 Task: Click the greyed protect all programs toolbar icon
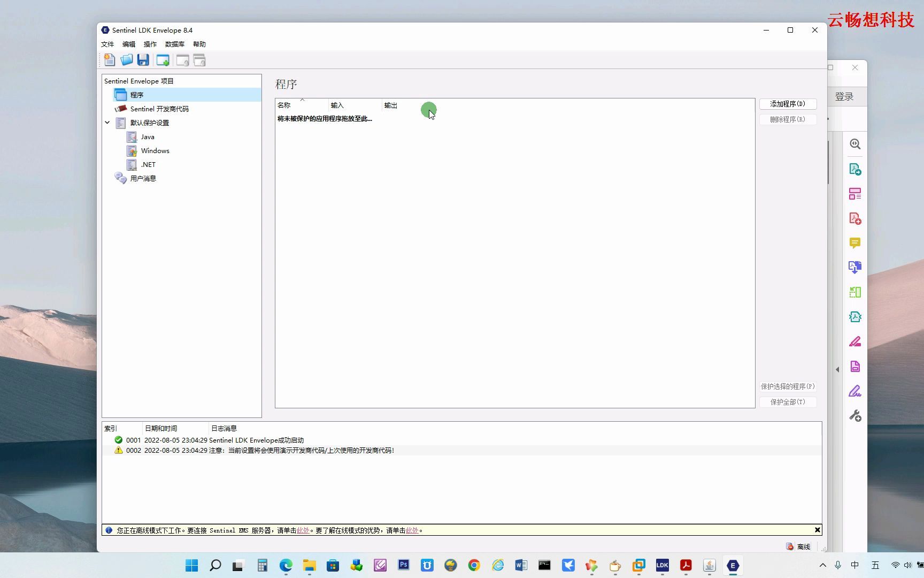199,60
